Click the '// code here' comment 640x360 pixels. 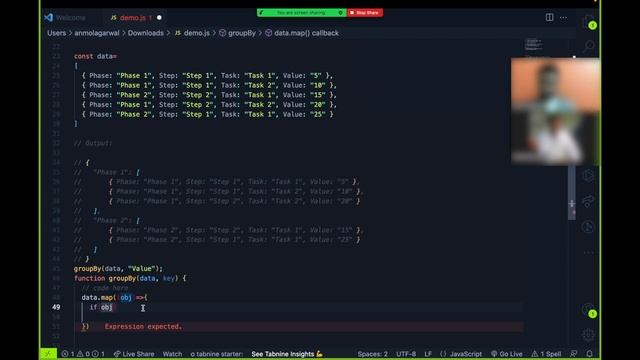pyautogui.click(x=104, y=288)
